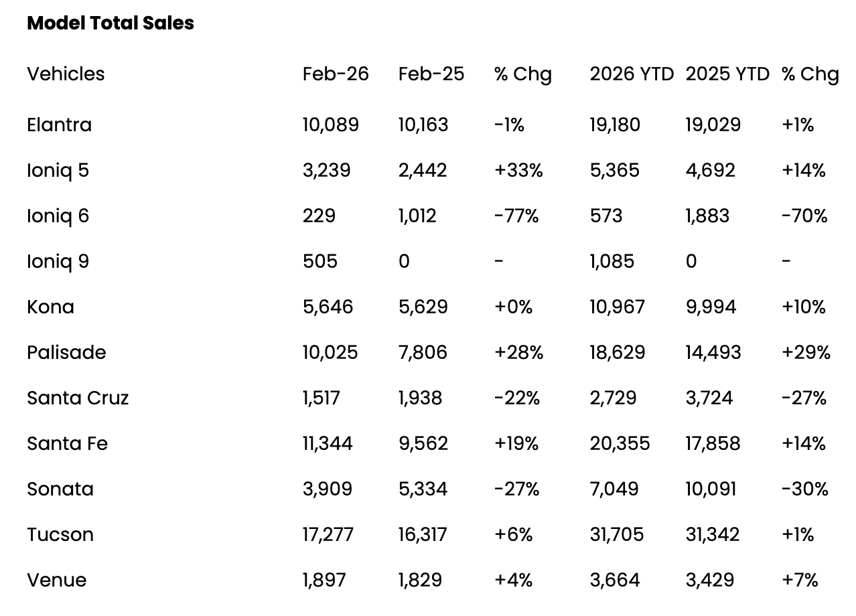
Task: Click the Kona row label
Action: click(x=50, y=307)
